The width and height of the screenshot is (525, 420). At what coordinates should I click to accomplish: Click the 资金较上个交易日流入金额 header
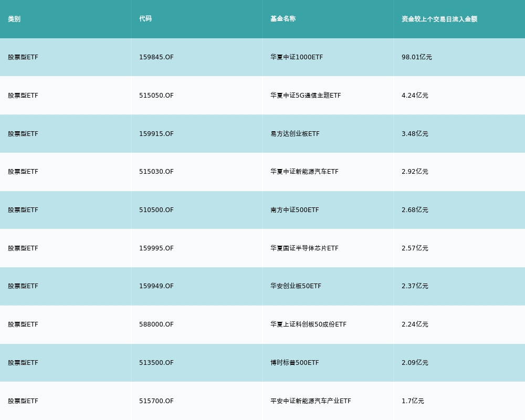coord(439,19)
